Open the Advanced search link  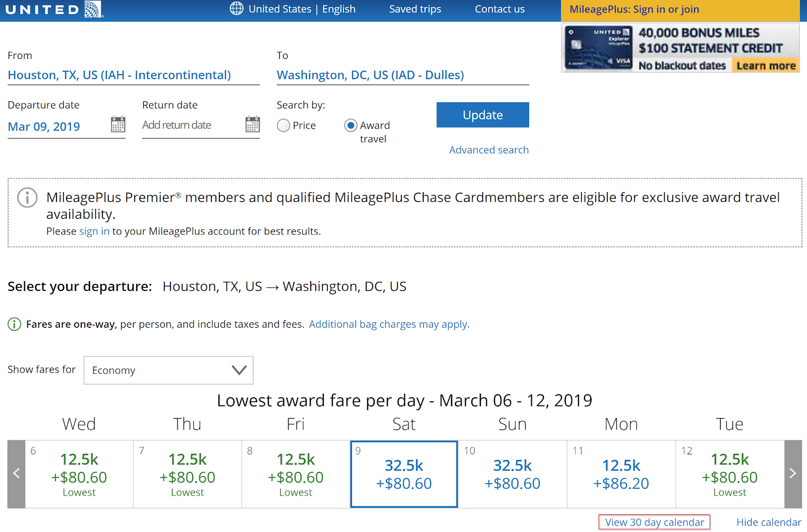click(488, 150)
